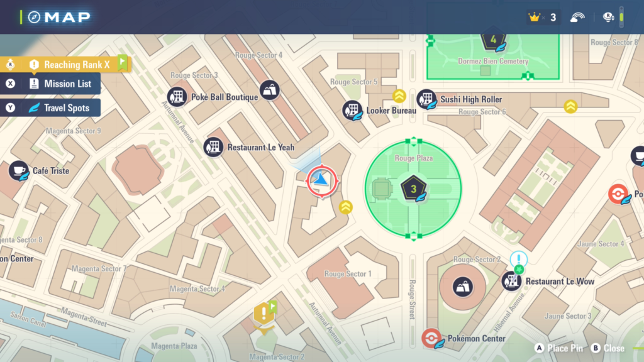
Task: Select the Sushi High Roller icon
Action: [x=426, y=99]
